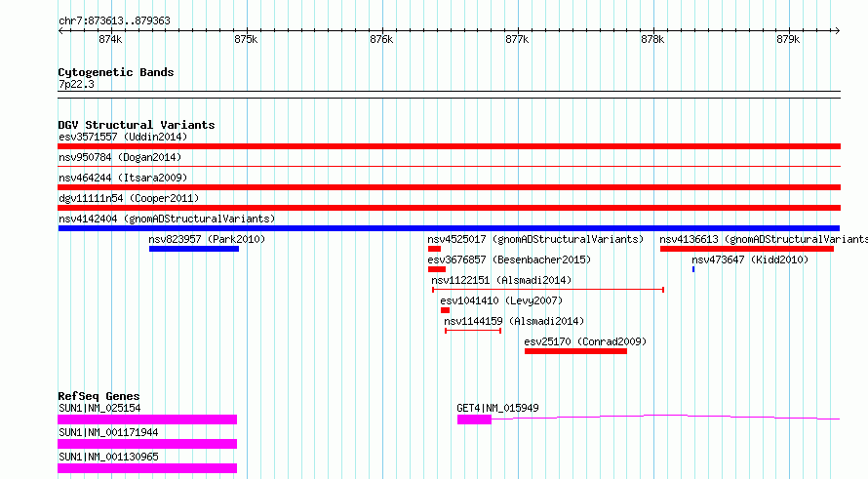The width and height of the screenshot is (868, 479).
Task: Click the nsv823957 (Park2010) label
Action: pos(207,239)
